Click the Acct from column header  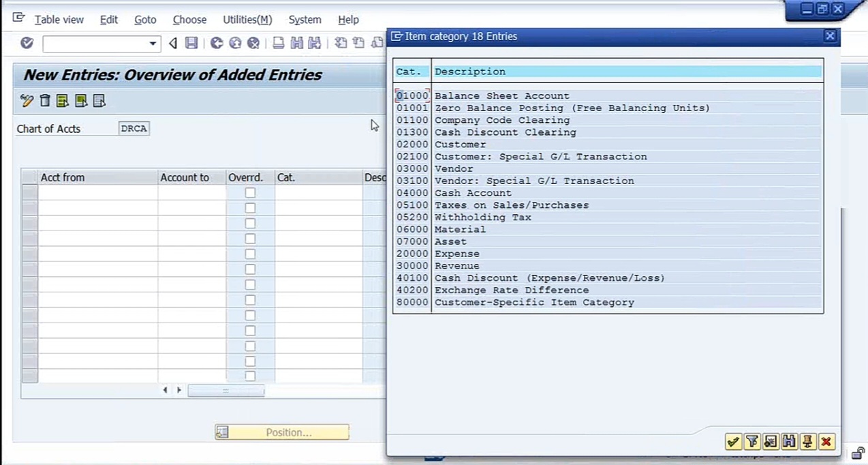pos(98,177)
